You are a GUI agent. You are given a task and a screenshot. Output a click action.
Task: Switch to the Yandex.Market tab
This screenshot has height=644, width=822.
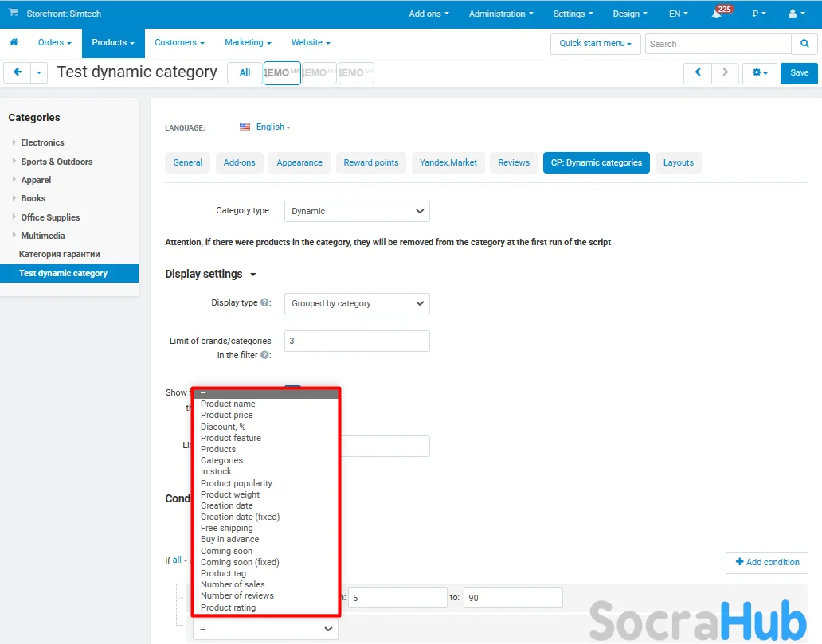(x=448, y=162)
